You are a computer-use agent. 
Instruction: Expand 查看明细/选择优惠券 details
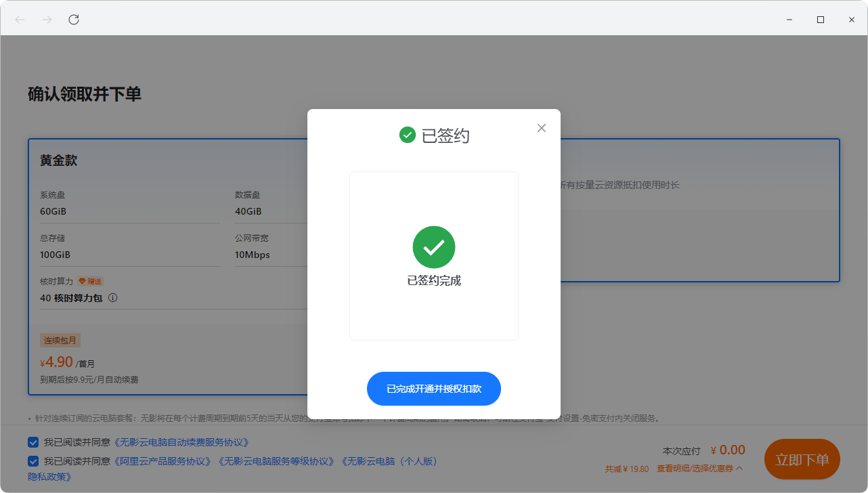pyautogui.click(x=699, y=469)
